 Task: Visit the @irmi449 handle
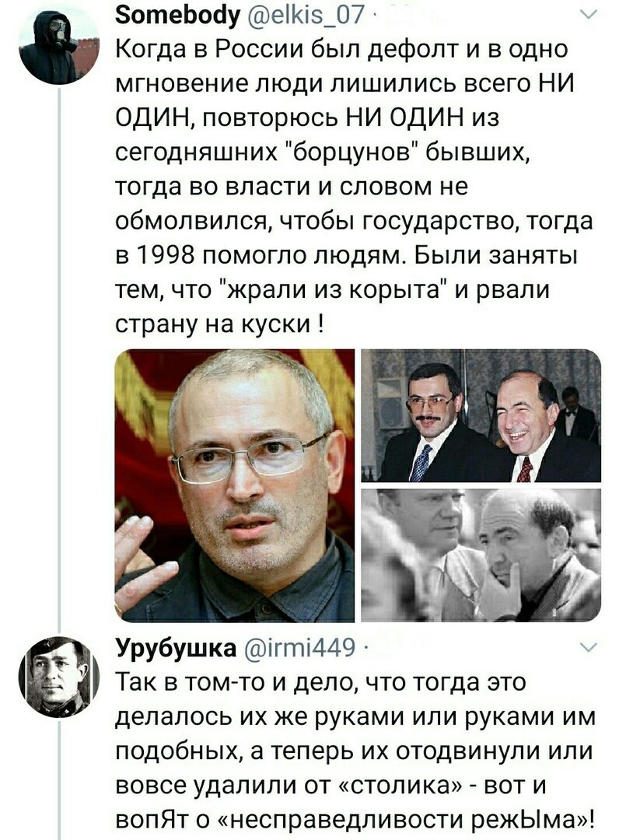pos(299,648)
